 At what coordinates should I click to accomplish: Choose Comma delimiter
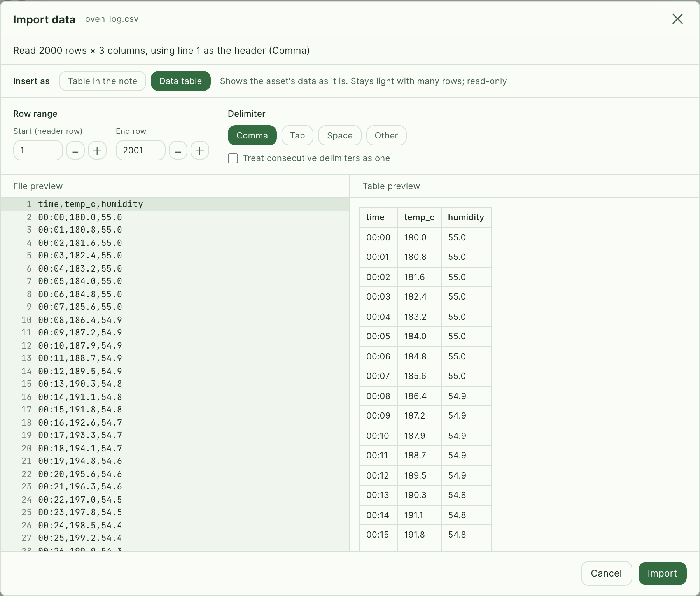(252, 135)
